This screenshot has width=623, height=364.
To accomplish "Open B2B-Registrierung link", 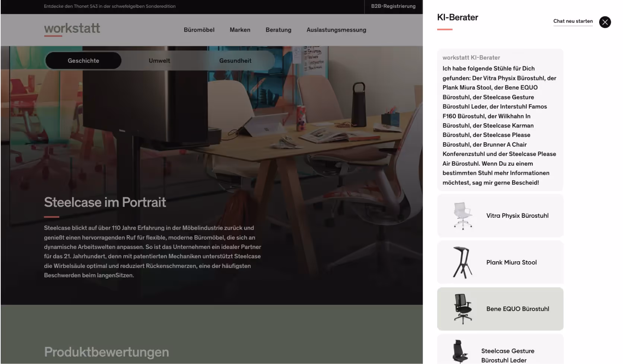I will [x=393, y=6].
